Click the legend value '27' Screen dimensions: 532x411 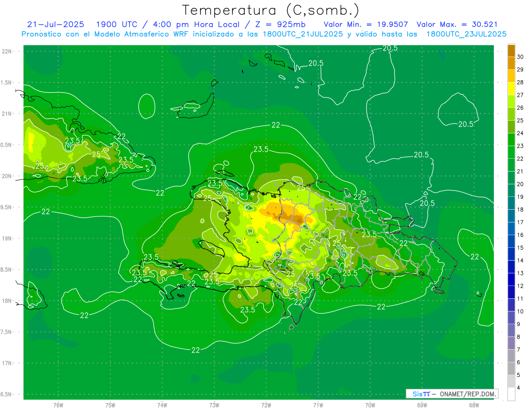pyautogui.click(x=520, y=95)
